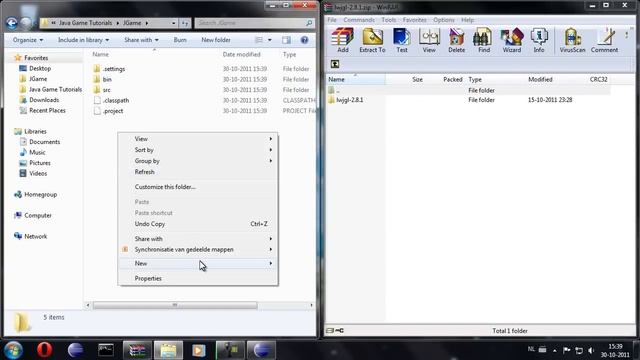Open Synchronisatie van gedeelde mappen

click(198, 249)
